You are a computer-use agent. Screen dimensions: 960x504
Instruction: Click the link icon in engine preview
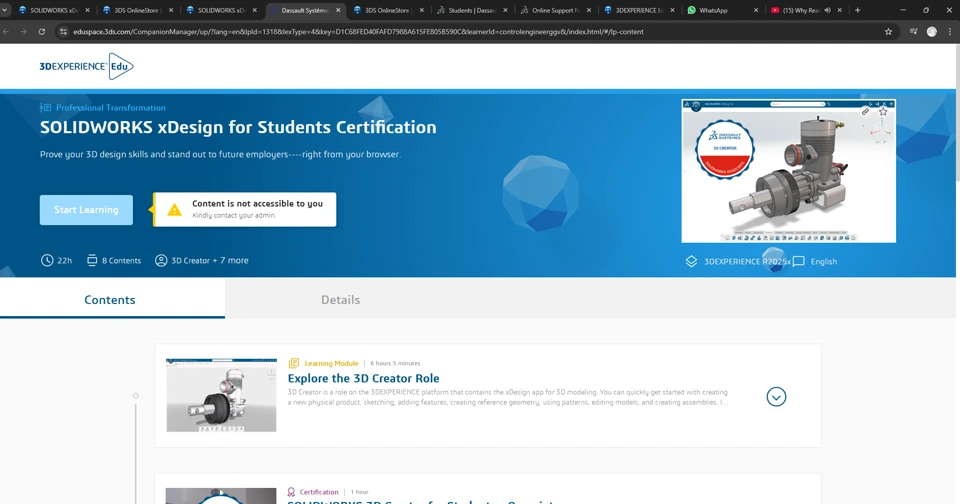coord(865,111)
